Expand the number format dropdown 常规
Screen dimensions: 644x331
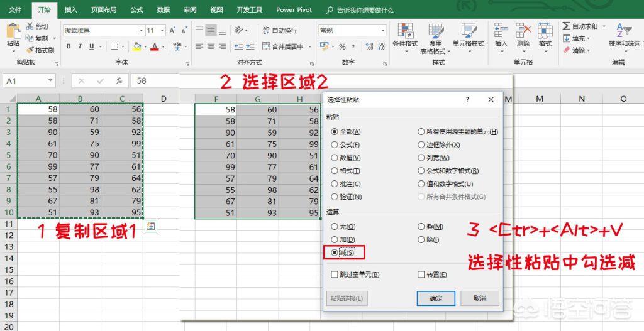click(383, 30)
